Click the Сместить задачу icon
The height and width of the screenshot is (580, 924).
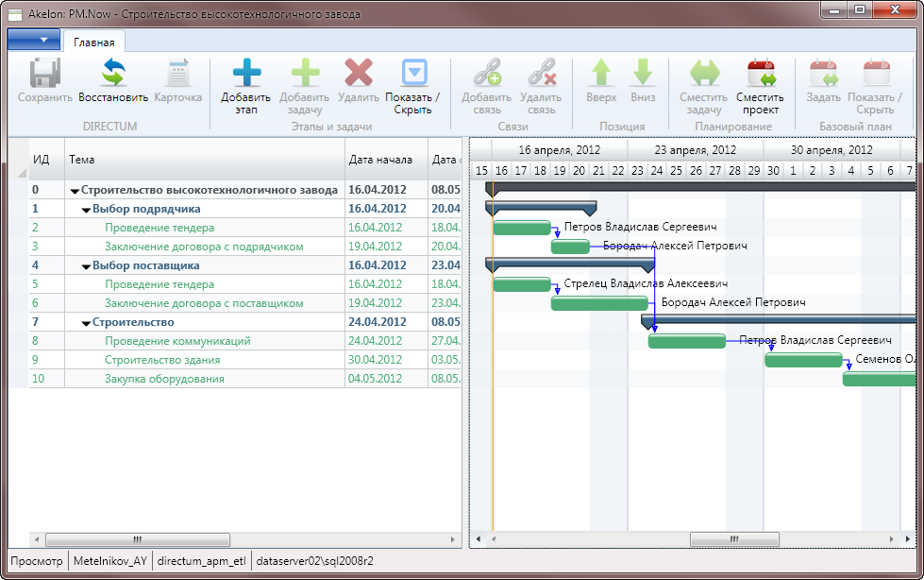click(704, 73)
